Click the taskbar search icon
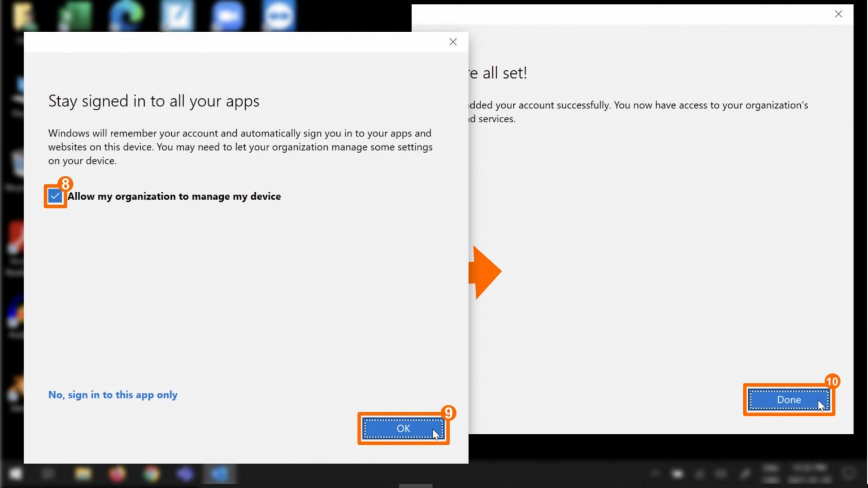868x488 pixels. [49, 474]
